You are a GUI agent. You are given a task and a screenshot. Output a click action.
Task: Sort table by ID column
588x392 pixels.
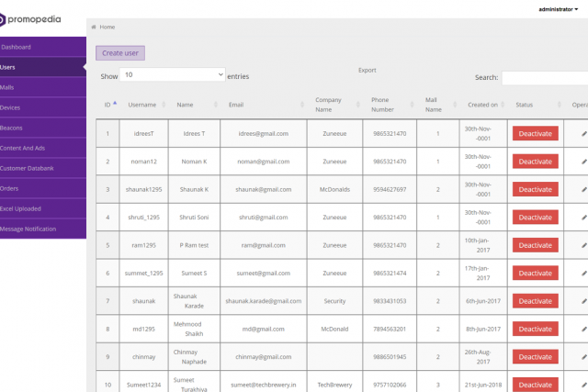click(107, 105)
